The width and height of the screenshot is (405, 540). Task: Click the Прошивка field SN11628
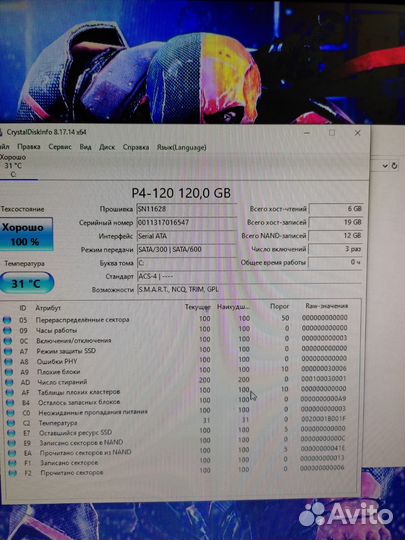pos(186,209)
